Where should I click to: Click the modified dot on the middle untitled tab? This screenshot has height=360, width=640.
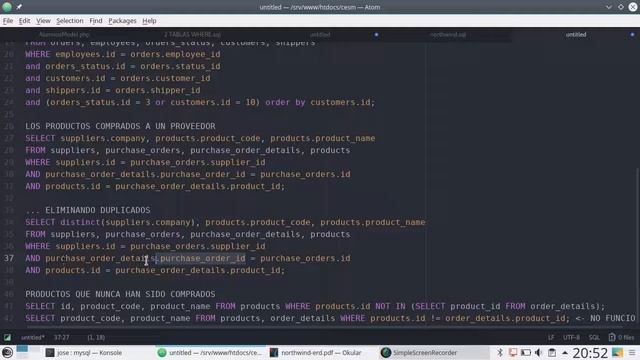pos(376,35)
